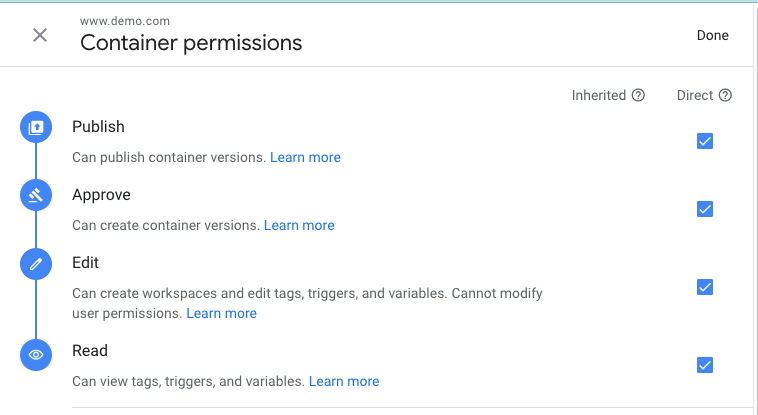This screenshot has height=415, width=758.
Task: Click the Read eye icon
Action: click(x=36, y=354)
